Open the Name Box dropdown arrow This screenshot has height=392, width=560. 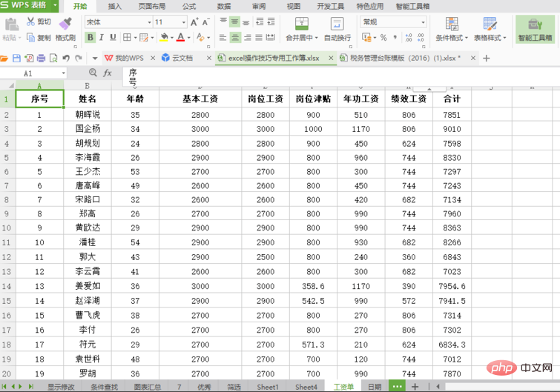click(63, 73)
